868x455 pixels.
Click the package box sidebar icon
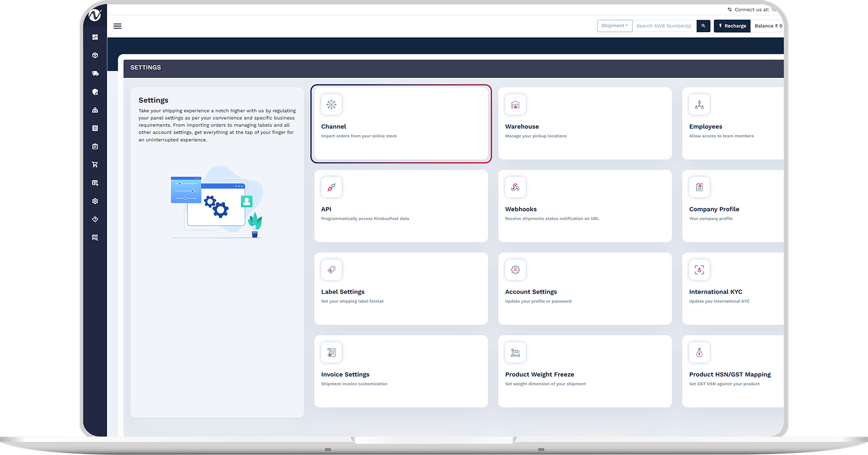(x=95, y=56)
